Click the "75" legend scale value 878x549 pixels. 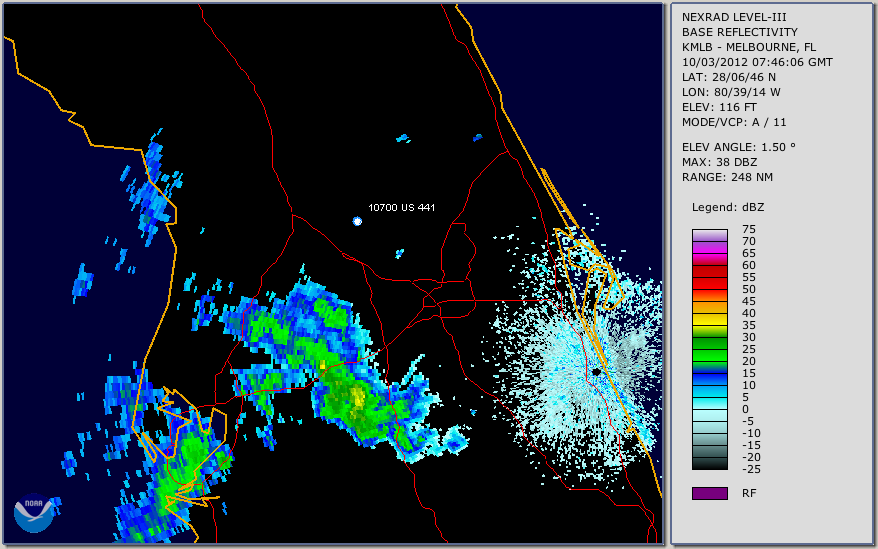pyautogui.click(x=749, y=229)
